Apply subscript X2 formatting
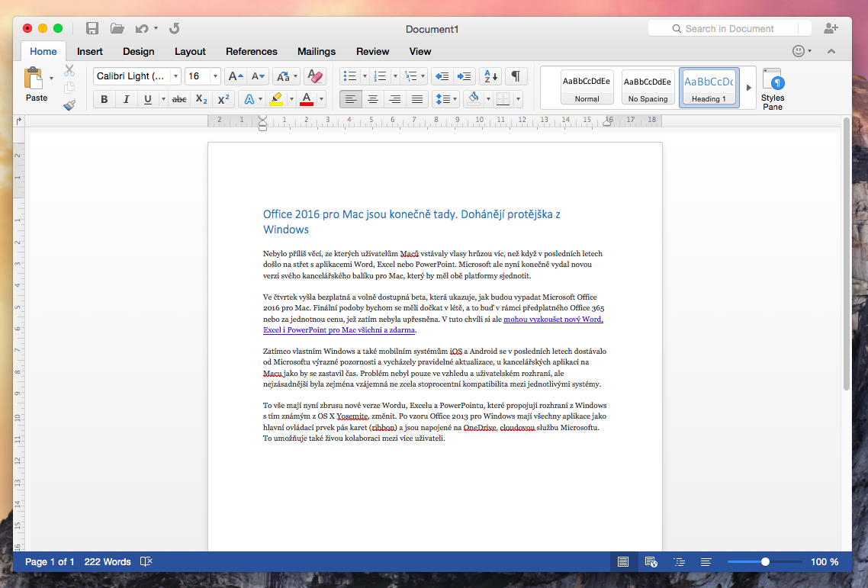The width and height of the screenshot is (868, 588). pos(201,99)
